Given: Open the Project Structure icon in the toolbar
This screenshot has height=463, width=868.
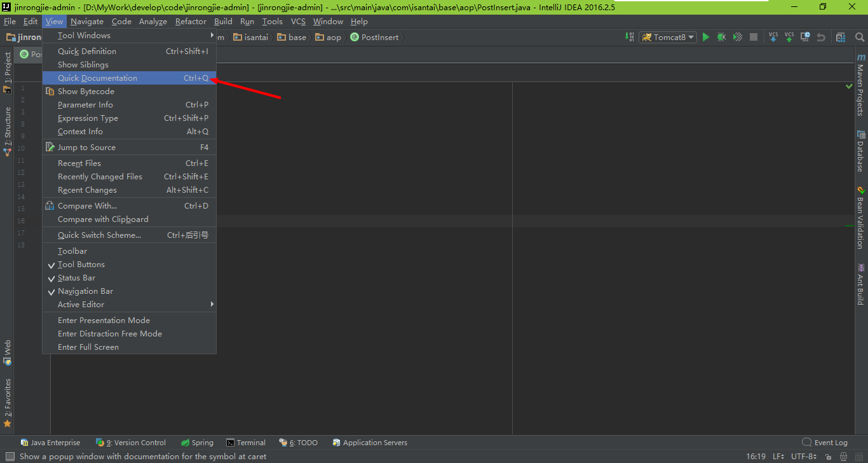Looking at the screenshot, I should (x=841, y=38).
